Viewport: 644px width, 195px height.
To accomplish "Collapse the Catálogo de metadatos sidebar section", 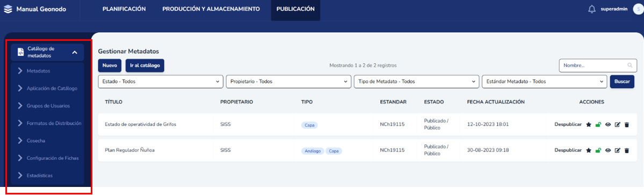I will pos(75,52).
